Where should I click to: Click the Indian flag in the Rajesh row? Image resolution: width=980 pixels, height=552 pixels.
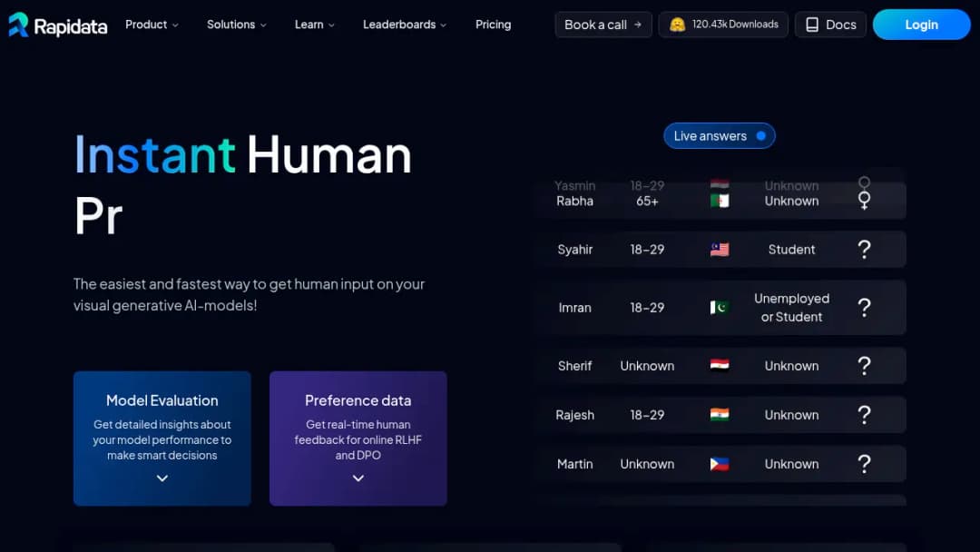[x=720, y=415]
